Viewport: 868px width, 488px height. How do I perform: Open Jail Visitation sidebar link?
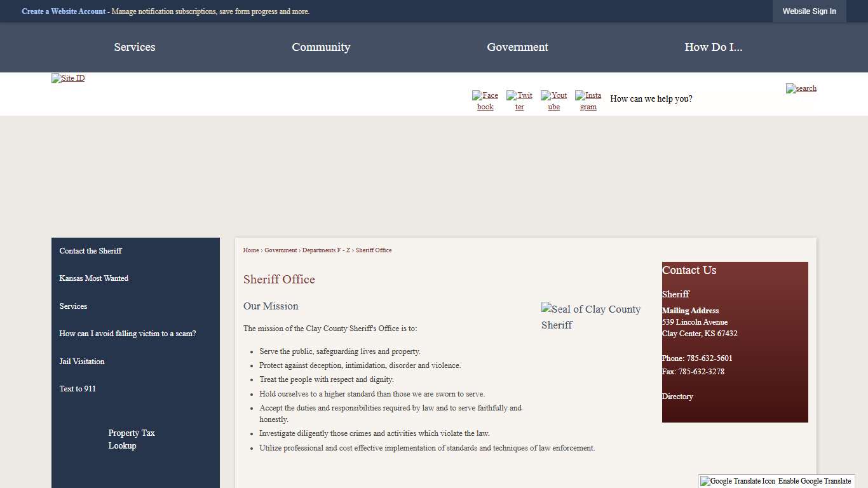(82, 362)
